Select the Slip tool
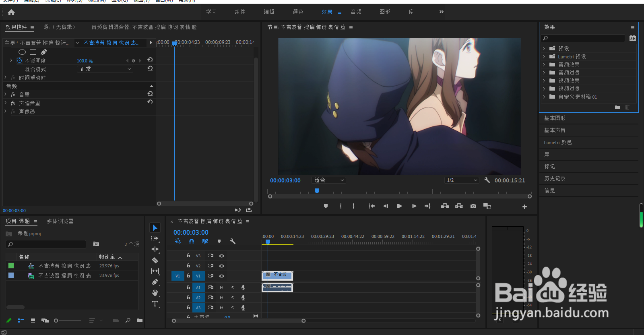Image resolution: width=644 pixels, height=335 pixels. point(155,271)
